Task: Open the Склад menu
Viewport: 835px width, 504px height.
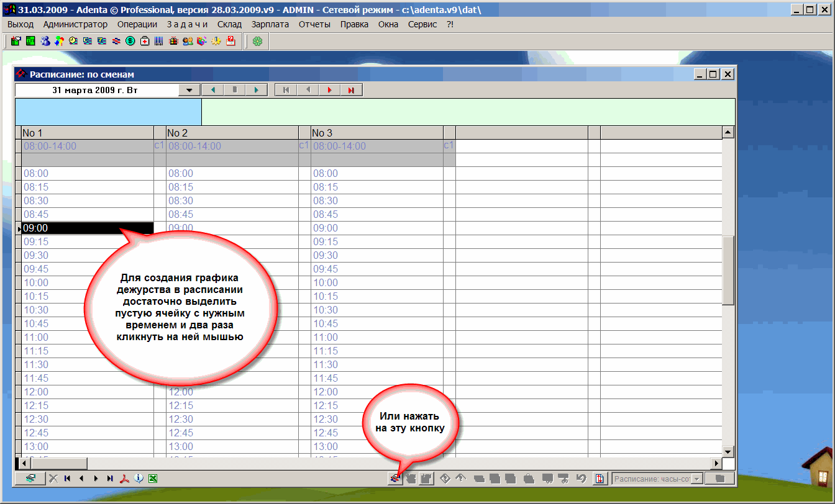Action: coord(229,24)
